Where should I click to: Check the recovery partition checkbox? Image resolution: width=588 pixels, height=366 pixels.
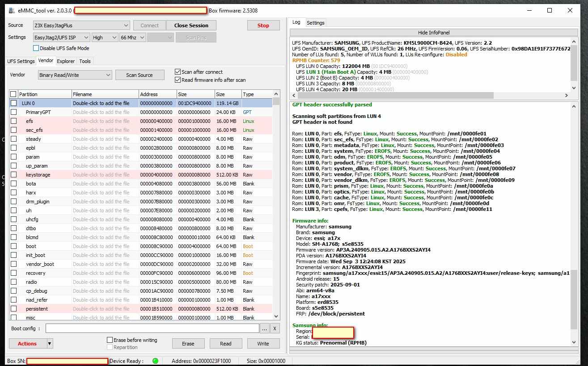point(13,273)
